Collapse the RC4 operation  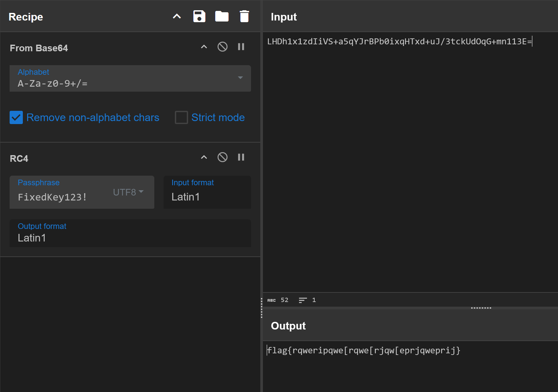click(204, 157)
